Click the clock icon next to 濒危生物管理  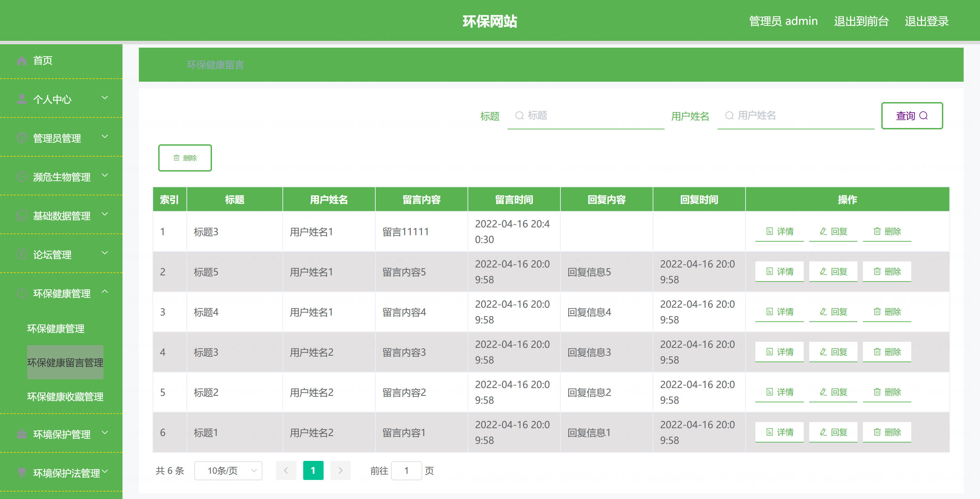[22, 177]
